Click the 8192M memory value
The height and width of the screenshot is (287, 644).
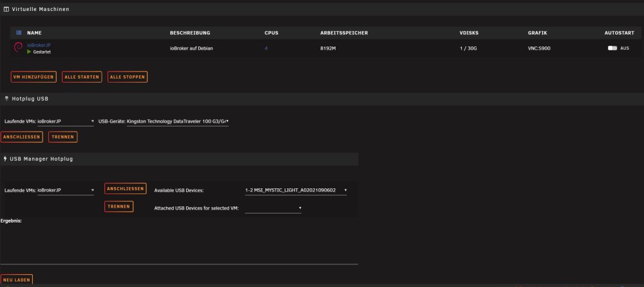(328, 48)
